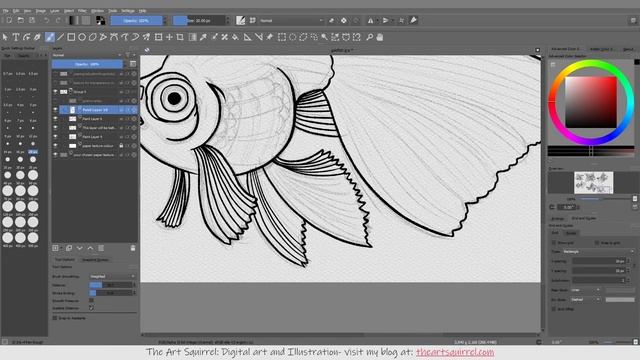Click the Open file folder icon
The image size is (640, 360).
(20, 20)
